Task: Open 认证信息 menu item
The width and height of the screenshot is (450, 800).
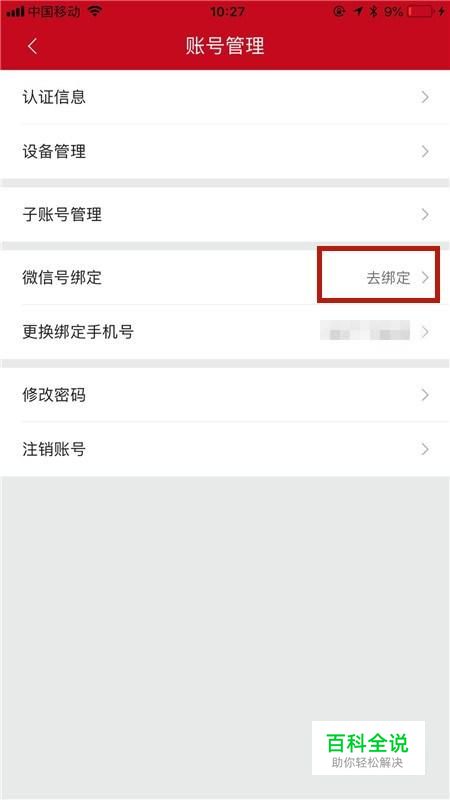Action: pos(225,97)
